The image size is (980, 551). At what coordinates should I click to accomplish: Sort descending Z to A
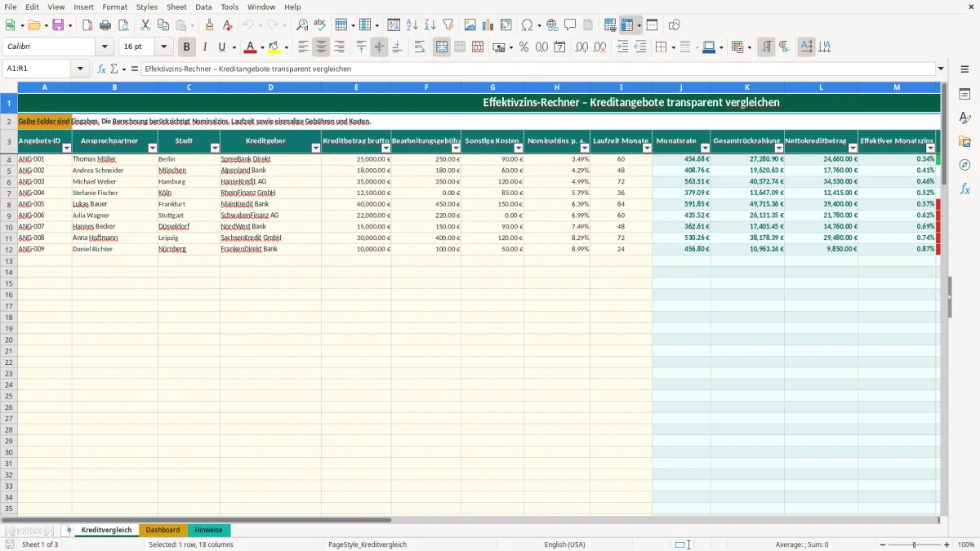(430, 25)
